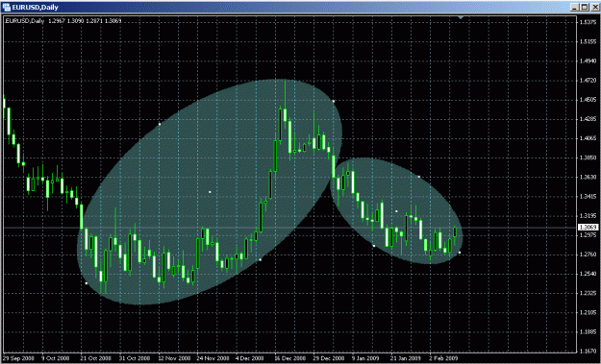Click price scale value 1.3195
This screenshot has width=601, height=364.
coord(588,216)
